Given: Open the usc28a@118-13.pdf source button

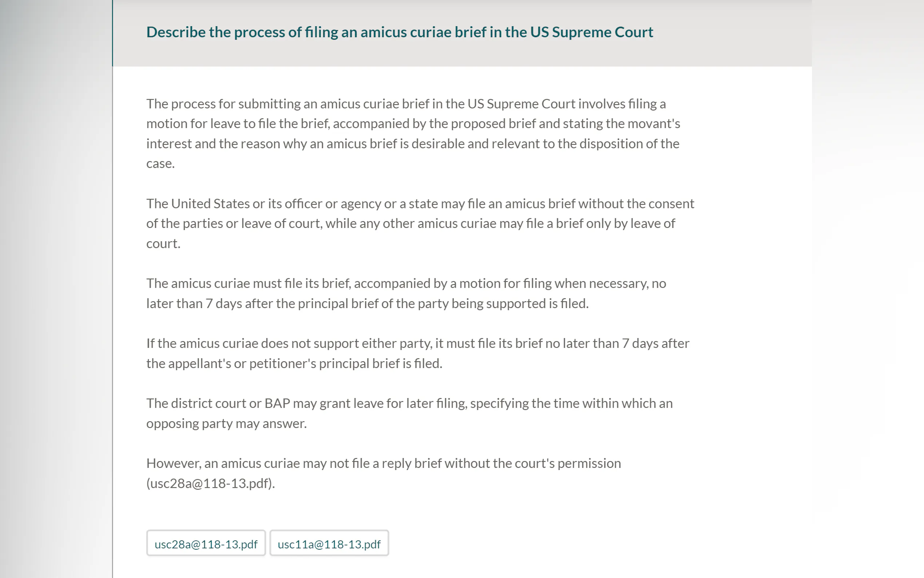Looking at the screenshot, I should click(x=206, y=544).
